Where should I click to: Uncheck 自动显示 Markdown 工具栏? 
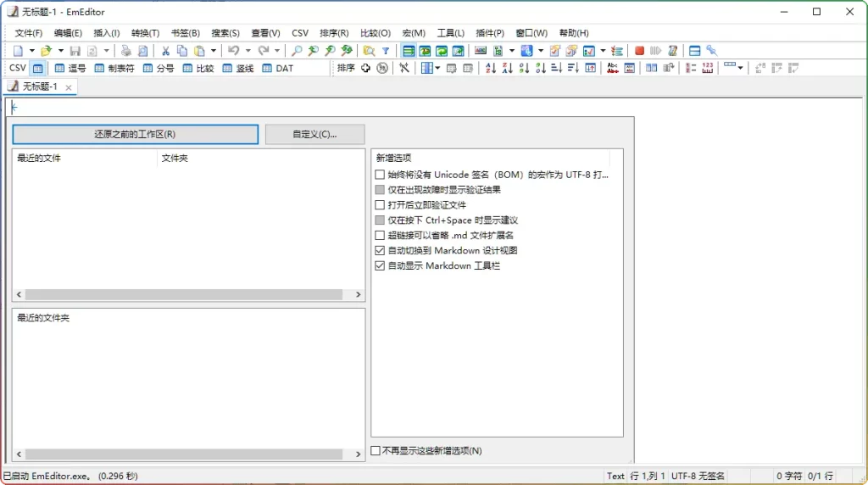(x=380, y=265)
